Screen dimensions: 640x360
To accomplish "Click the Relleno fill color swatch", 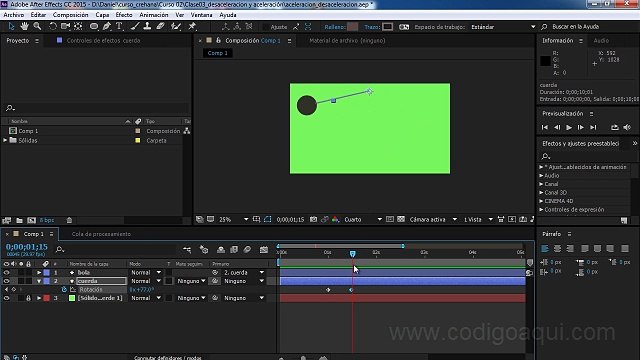I will pos(352,27).
